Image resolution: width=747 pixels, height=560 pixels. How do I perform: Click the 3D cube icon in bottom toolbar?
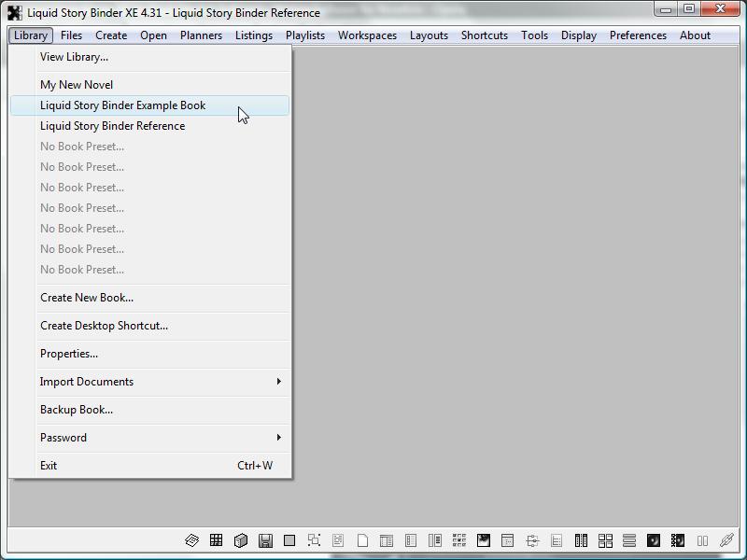pyautogui.click(x=241, y=540)
